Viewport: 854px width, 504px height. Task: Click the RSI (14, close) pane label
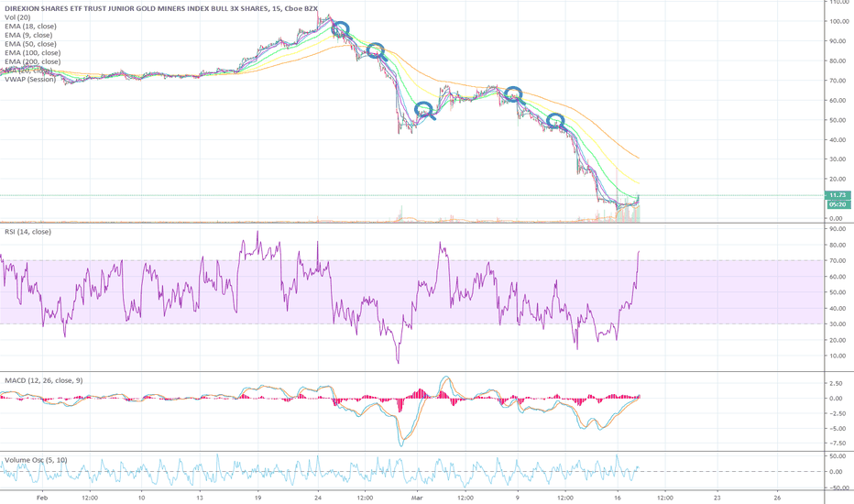click(x=27, y=232)
